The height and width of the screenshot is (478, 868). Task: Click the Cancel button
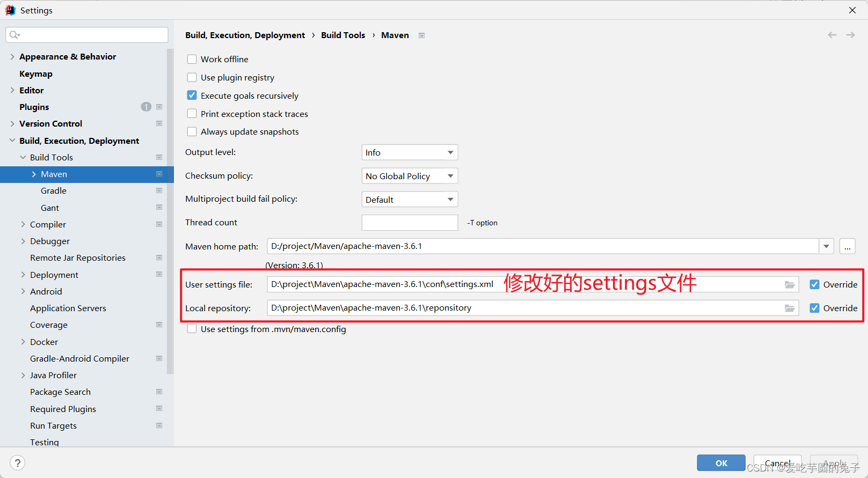click(x=777, y=463)
